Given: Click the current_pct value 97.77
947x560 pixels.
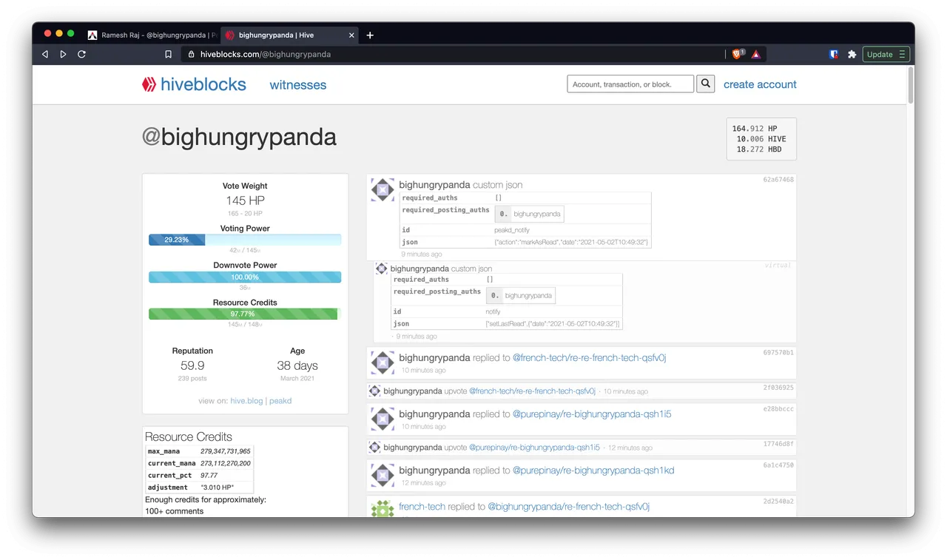Looking at the screenshot, I should [209, 476].
